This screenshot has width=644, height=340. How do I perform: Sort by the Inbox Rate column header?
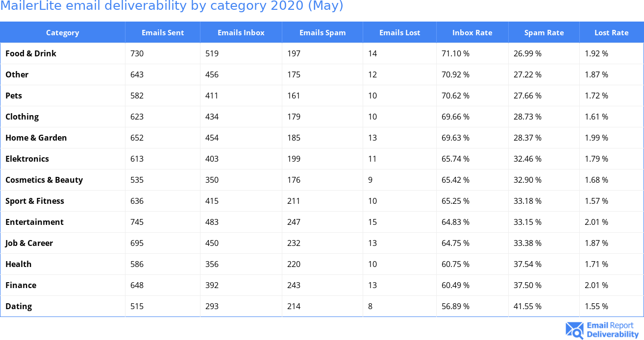tap(472, 33)
